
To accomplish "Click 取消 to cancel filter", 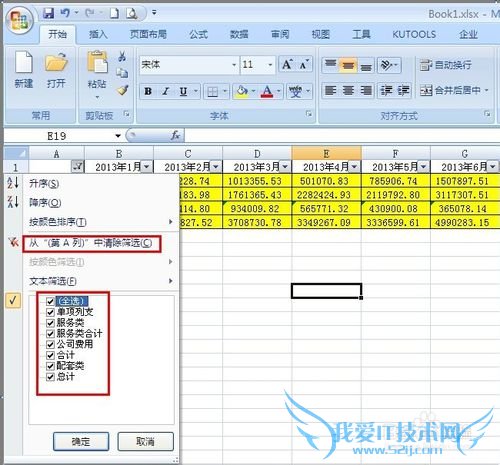I will point(146,442).
